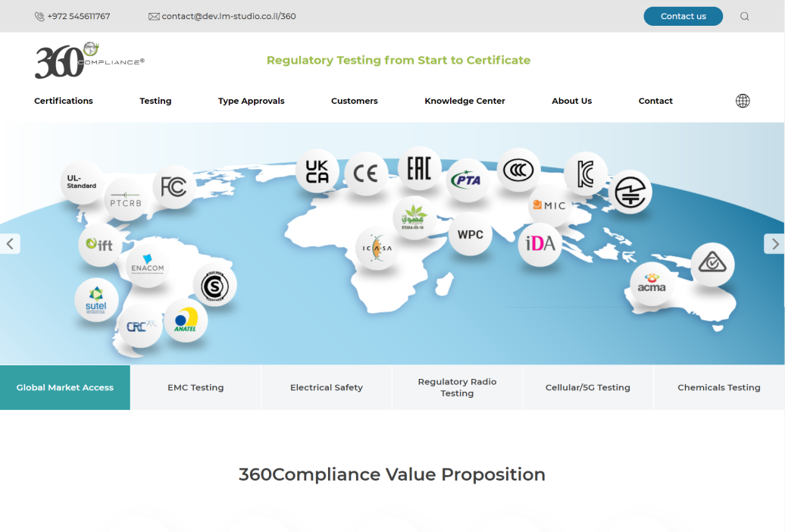Switch to Electrical Safety tab
Screen dimensions: 785x532
pyautogui.click(x=327, y=387)
